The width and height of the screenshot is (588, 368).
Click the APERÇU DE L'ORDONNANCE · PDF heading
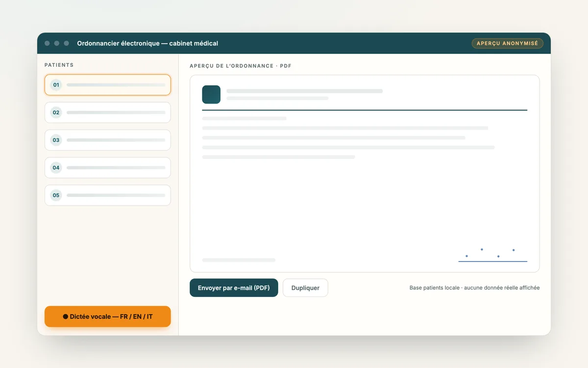241,66
